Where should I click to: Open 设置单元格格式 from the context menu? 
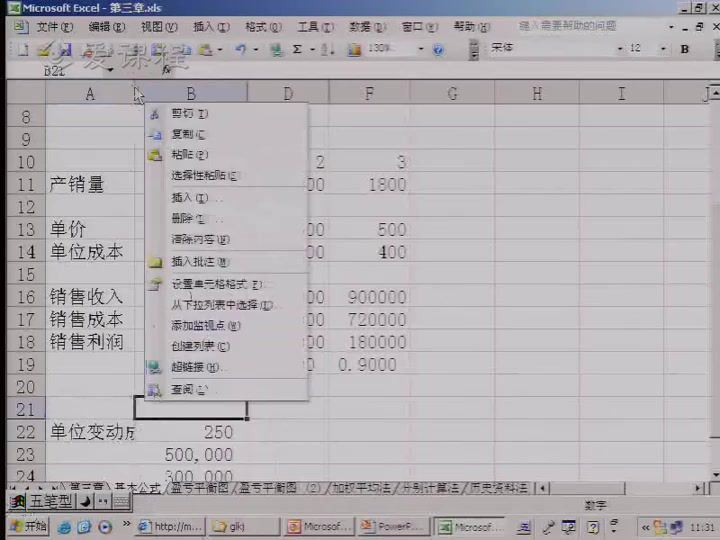click(227, 284)
